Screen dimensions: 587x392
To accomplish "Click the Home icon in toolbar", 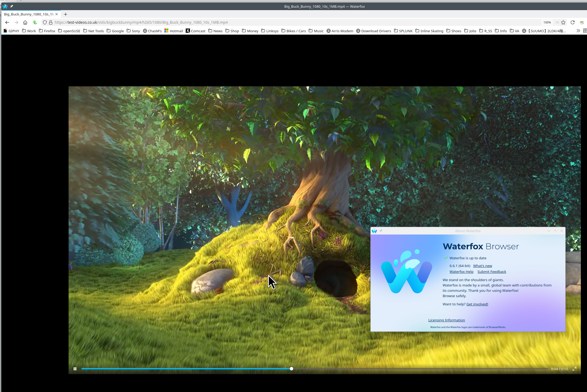I will coord(25,22).
